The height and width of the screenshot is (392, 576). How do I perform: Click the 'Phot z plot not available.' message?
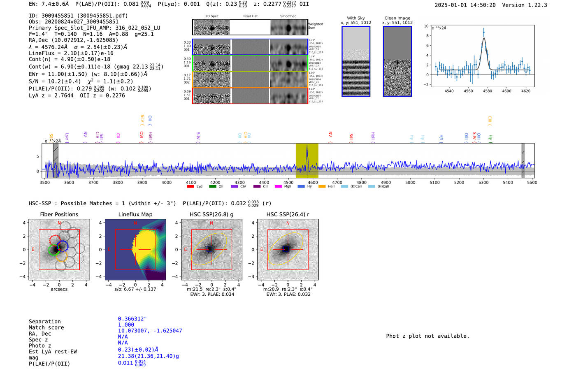427,336
